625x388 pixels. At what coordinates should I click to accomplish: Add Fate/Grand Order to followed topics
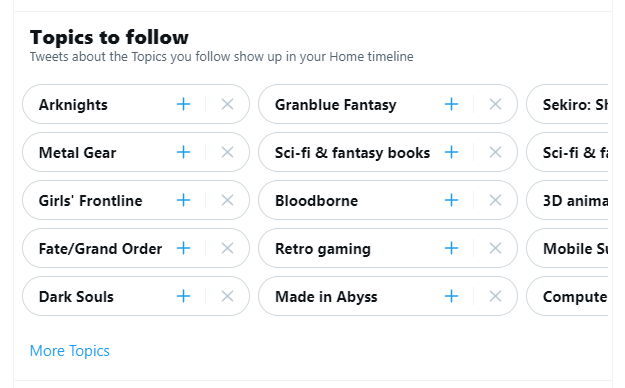pyautogui.click(x=183, y=248)
